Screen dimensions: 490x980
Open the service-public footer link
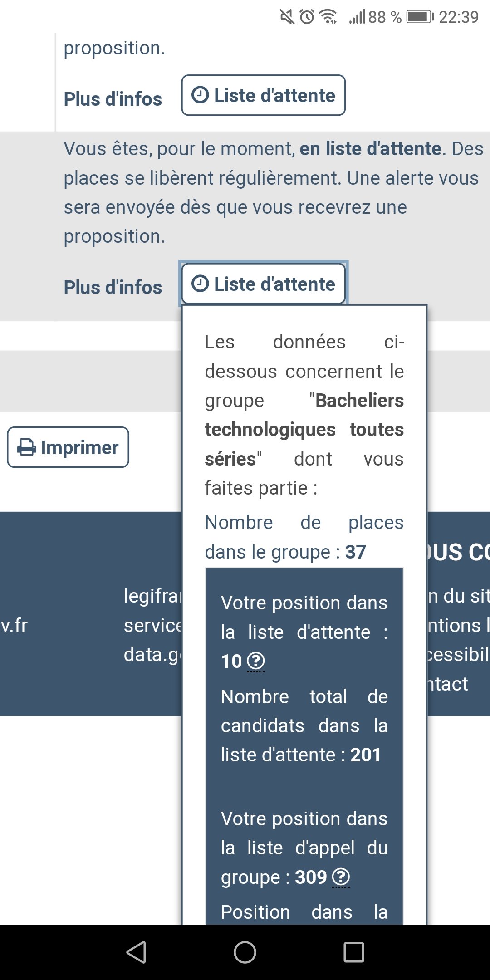tap(152, 625)
